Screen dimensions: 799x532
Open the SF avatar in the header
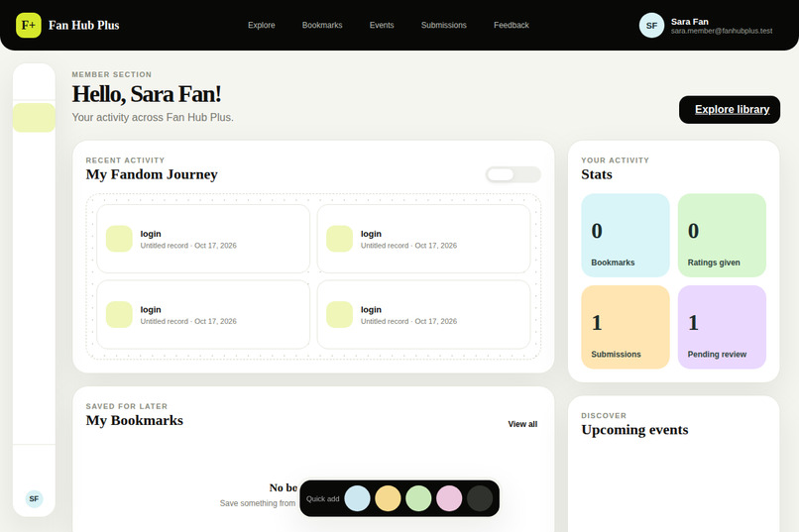[651, 26]
